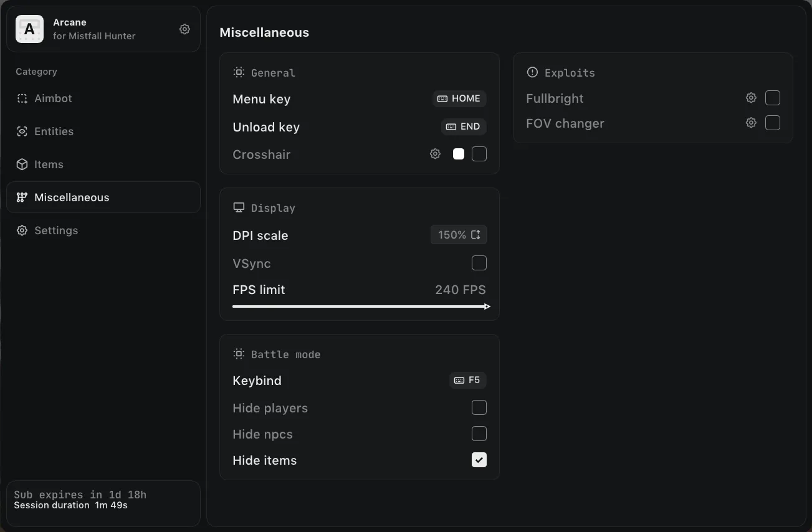Click the Keybind label in Battle mode
The width and height of the screenshot is (812, 532).
[x=257, y=381]
